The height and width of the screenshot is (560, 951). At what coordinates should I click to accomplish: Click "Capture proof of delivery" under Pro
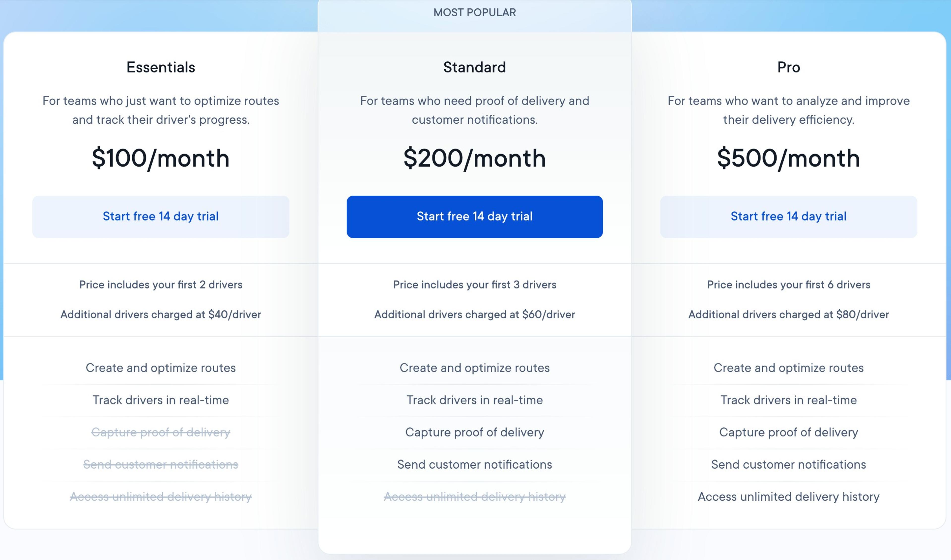click(x=788, y=432)
